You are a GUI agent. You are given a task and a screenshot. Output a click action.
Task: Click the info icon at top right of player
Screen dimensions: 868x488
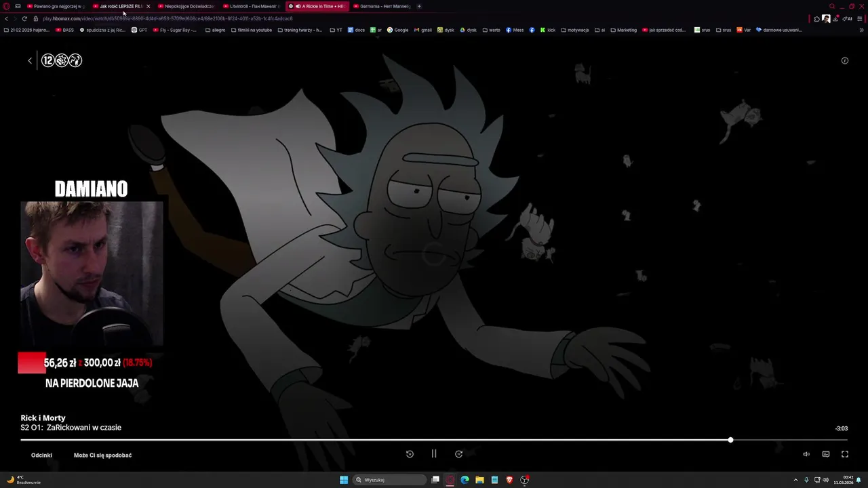(x=845, y=60)
